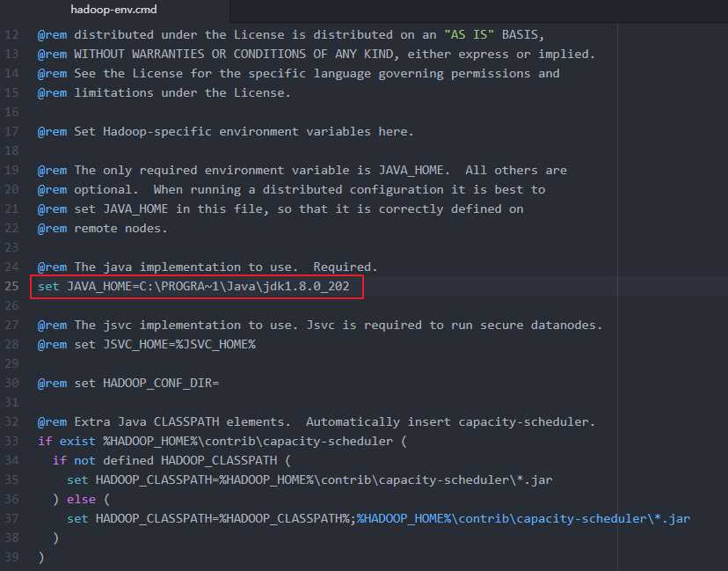Image resolution: width=728 pixels, height=571 pixels.
Task: Click the 'set JAVA_HOME in this file' comment line
Action: click(x=280, y=209)
